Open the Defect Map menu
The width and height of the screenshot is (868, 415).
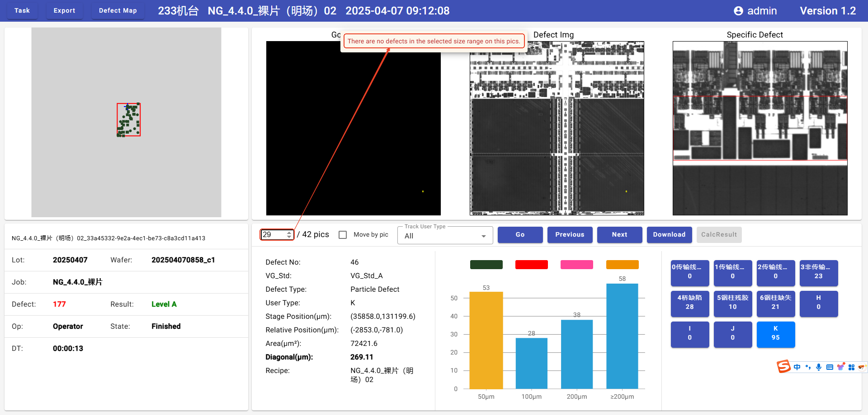(118, 10)
